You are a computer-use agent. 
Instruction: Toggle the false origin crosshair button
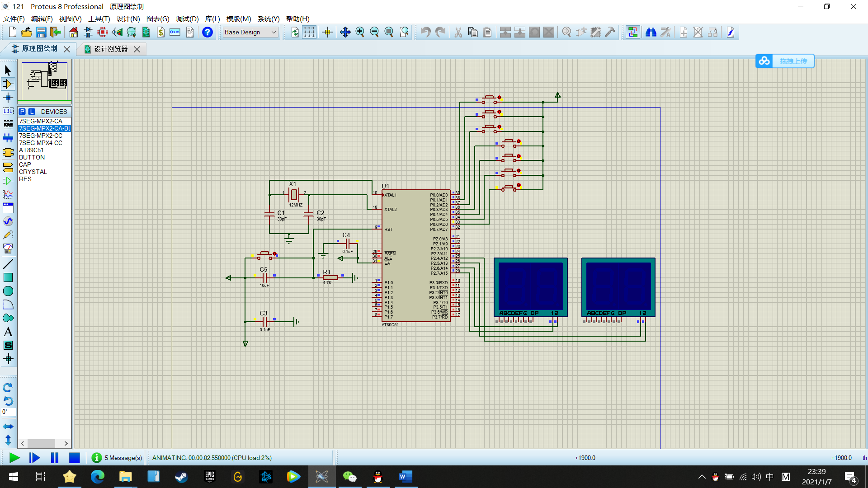[328, 32]
